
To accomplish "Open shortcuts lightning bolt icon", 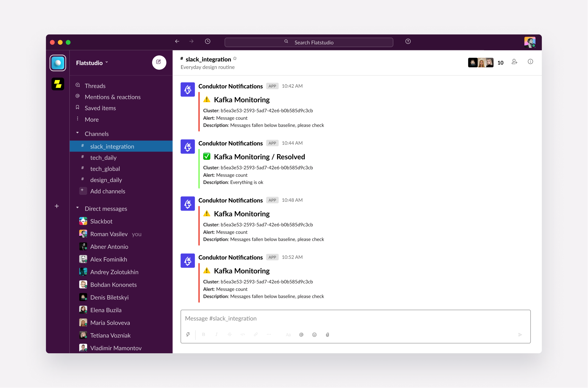I will click(188, 334).
